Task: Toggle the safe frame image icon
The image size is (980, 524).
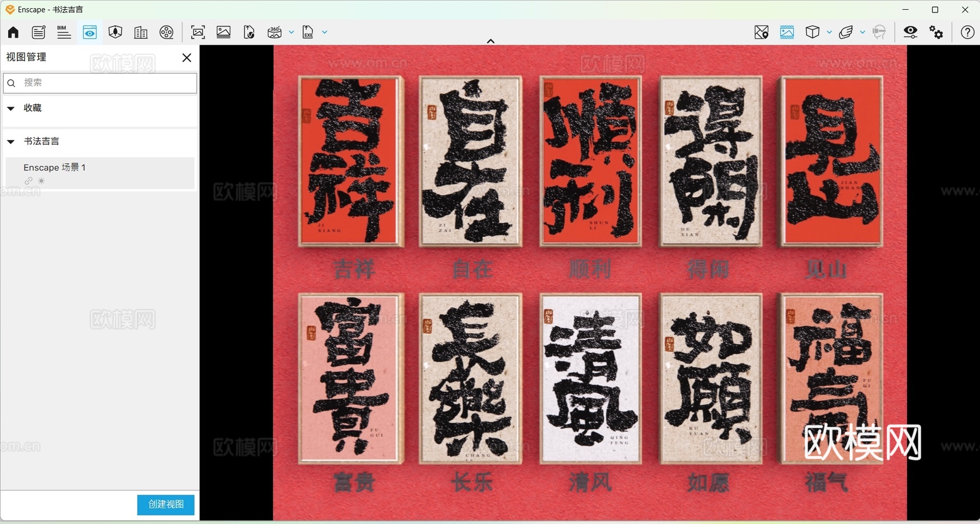Action: tap(787, 32)
